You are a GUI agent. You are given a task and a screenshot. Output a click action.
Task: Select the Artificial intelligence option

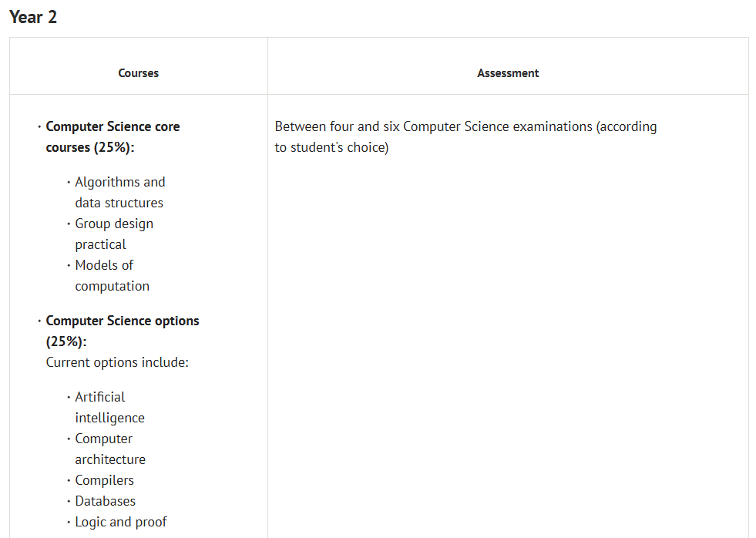(109, 407)
